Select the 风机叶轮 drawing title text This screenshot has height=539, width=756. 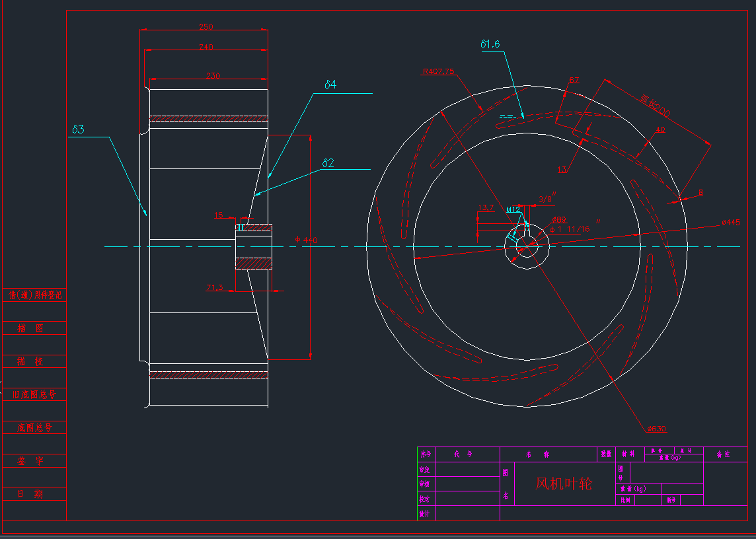coord(563,484)
